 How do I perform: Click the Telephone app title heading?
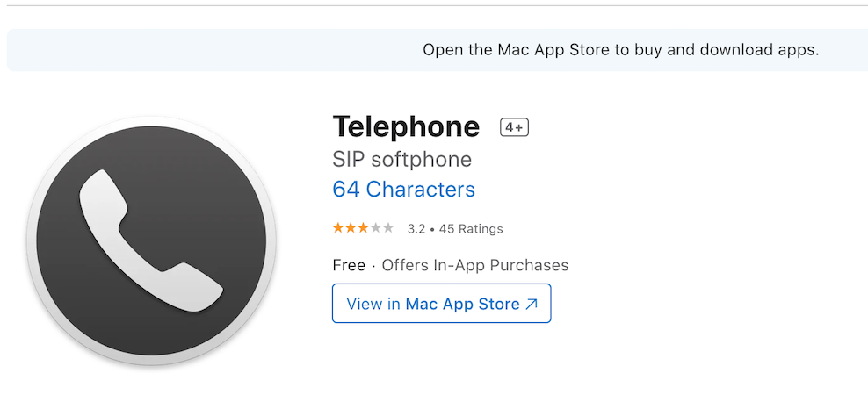pos(406,126)
